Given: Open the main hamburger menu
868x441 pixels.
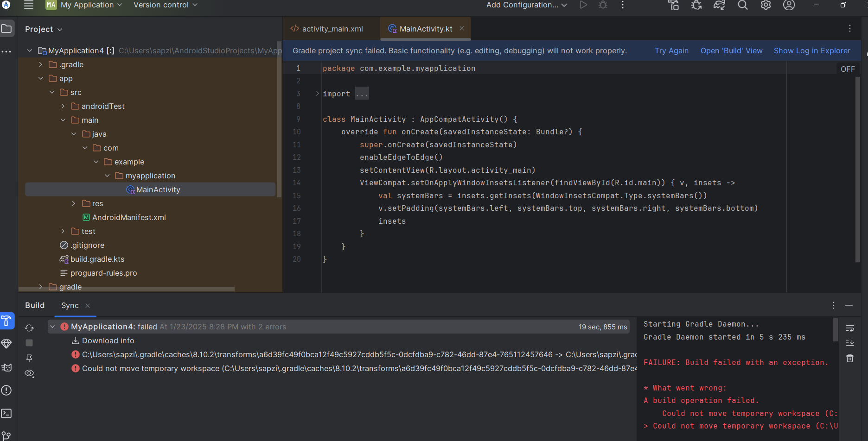Looking at the screenshot, I should tap(29, 5).
